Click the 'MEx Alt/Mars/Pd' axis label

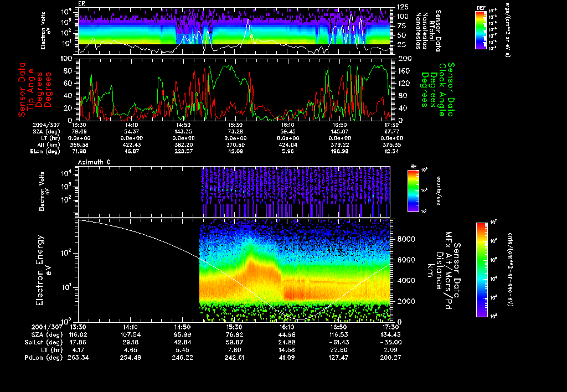tap(449, 271)
